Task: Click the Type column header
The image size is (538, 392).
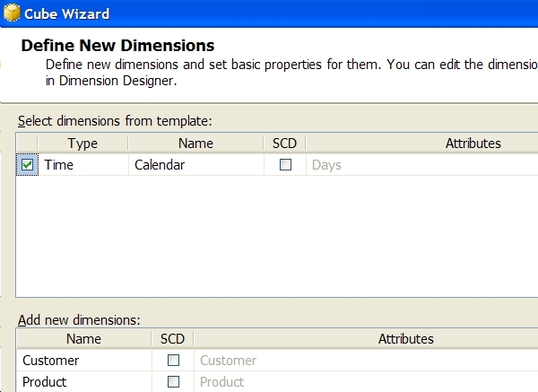Action: tap(82, 144)
